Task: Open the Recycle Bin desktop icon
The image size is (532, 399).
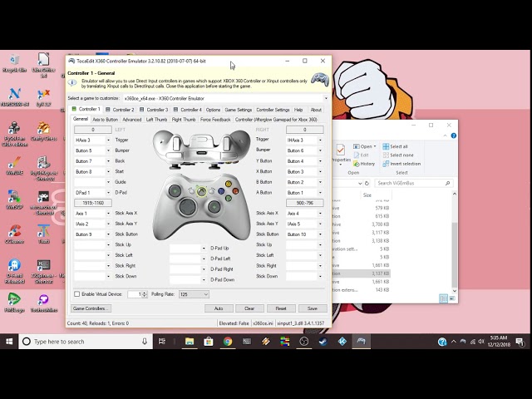Action: (14, 62)
